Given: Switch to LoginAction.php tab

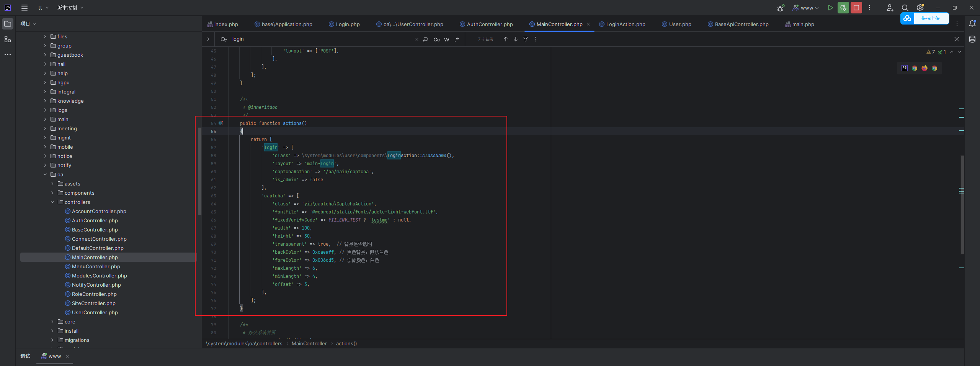Looking at the screenshot, I should point(622,24).
